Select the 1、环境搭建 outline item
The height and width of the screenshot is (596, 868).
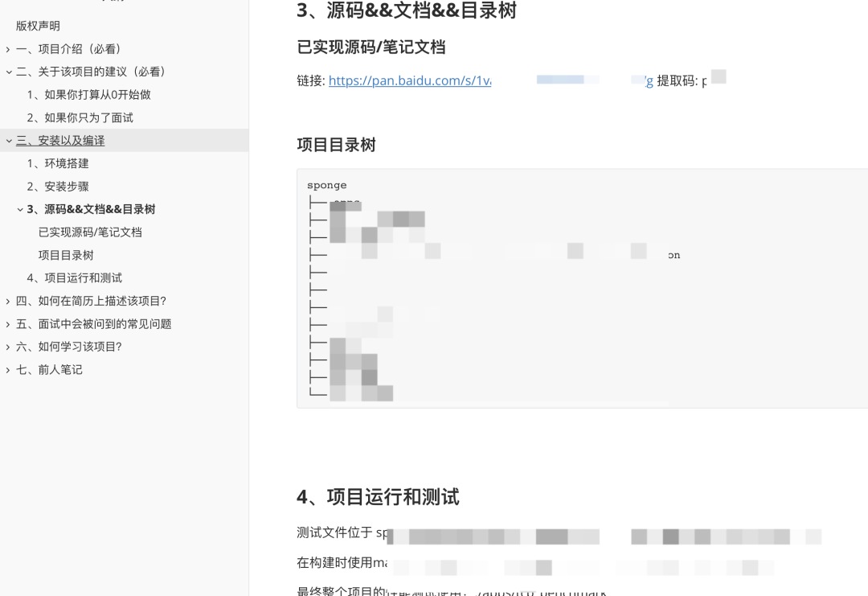tap(58, 163)
